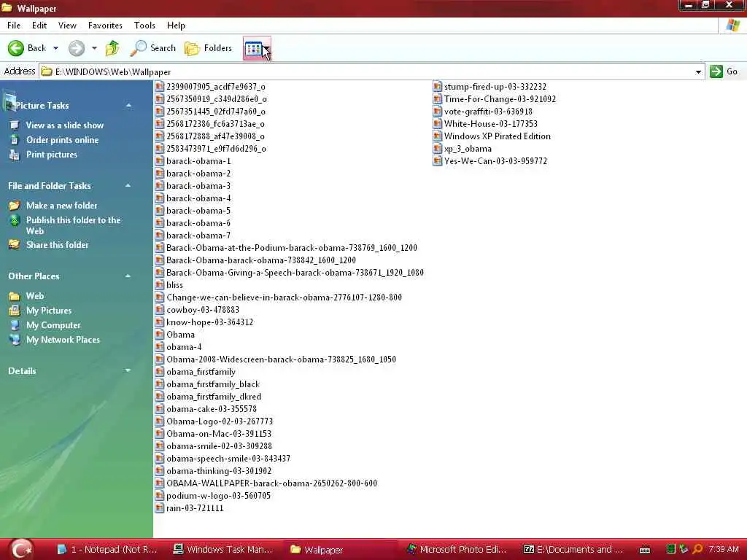The height and width of the screenshot is (560, 747).
Task: Toggle the Folders pane
Action: (x=208, y=48)
